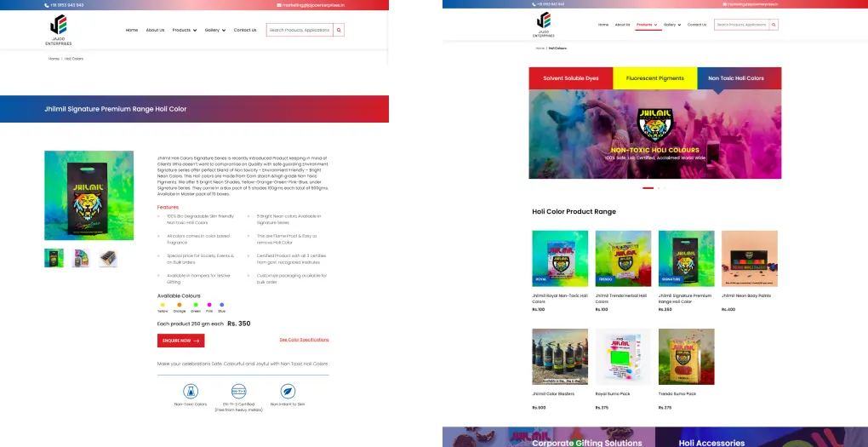The image size is (868, 447).
Task: Open Home in the right page navigation menu
Action: (x=603, y=25)
